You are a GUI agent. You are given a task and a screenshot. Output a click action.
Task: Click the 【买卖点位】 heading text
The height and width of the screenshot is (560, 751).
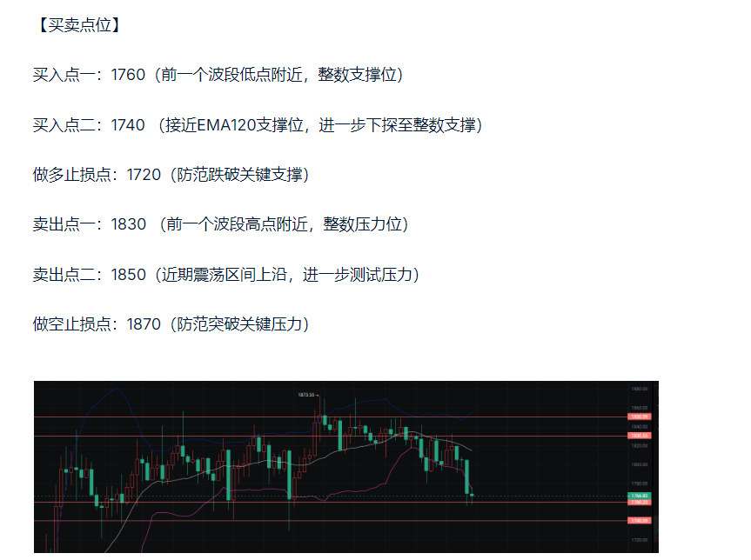pos(78,25)
